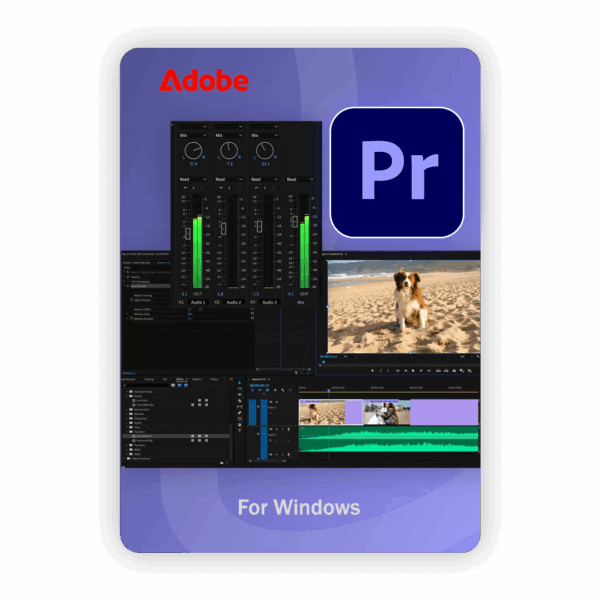Click the Audio 3 pan knob
The width and height of the screenshot is (600, 600).
(x=264, y=150)
